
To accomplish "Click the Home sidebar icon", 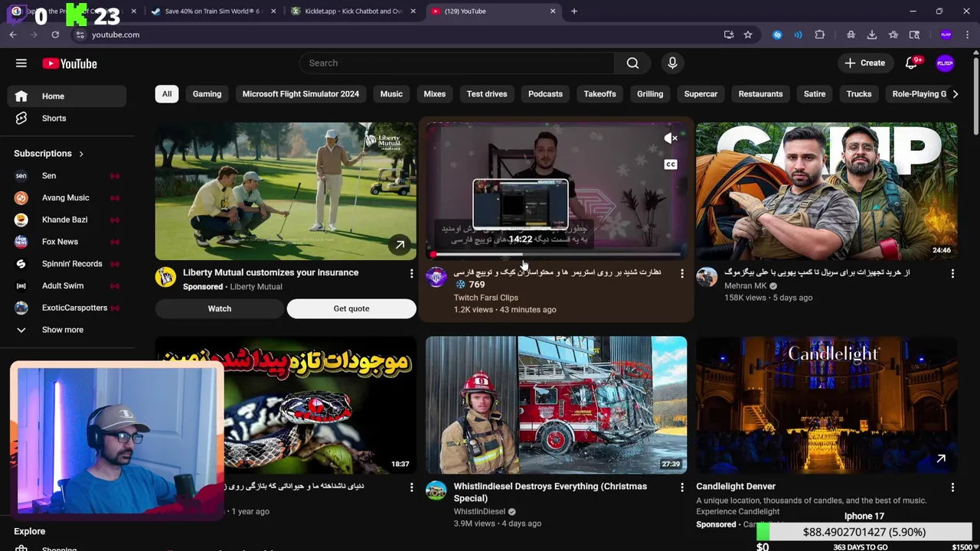I will tap(21, 96).
